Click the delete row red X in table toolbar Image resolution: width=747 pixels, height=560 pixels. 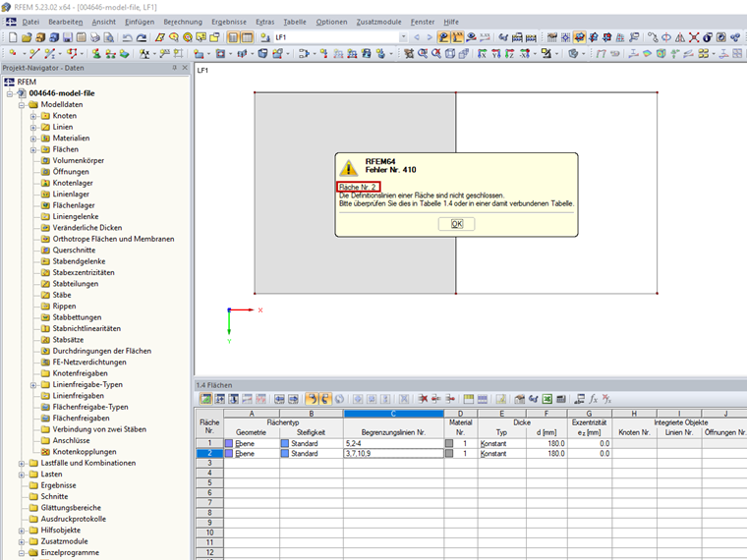point(424,399)
